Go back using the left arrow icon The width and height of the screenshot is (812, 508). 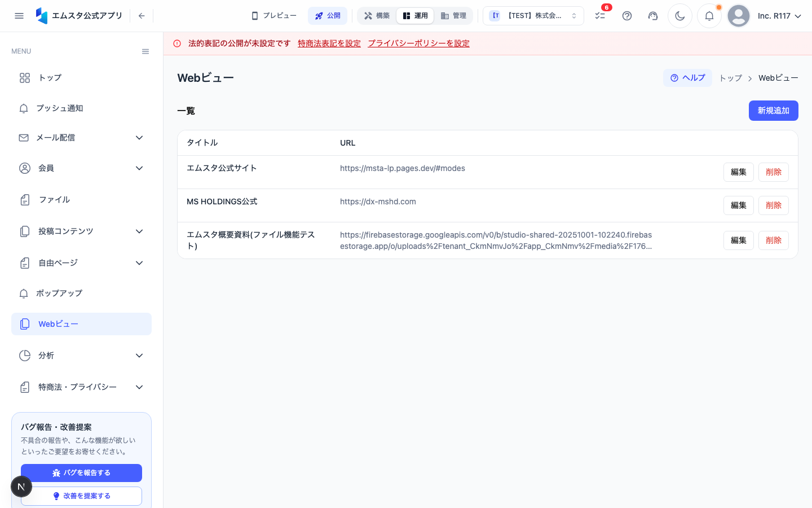[142, 16]
